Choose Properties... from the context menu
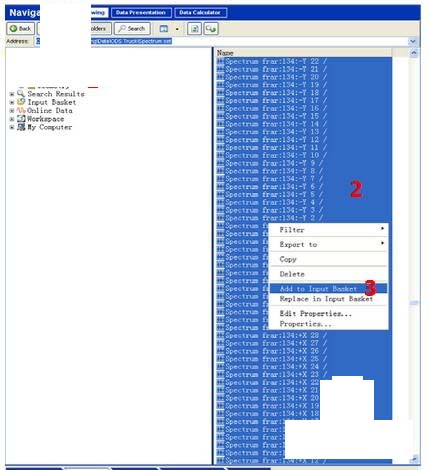Image resolution: width=429 pixels, height=470 pixels. 328,324
